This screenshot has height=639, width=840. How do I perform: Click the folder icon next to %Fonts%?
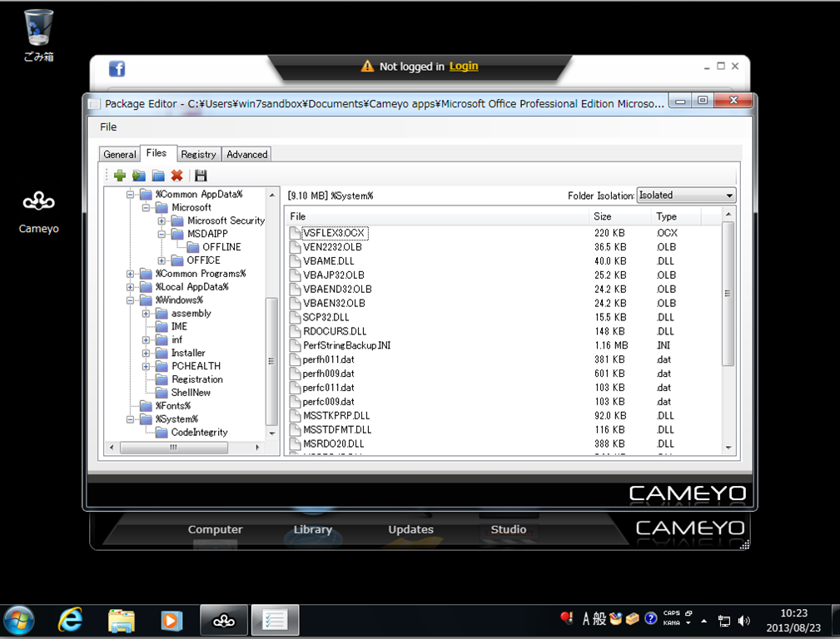click(146, 406)
